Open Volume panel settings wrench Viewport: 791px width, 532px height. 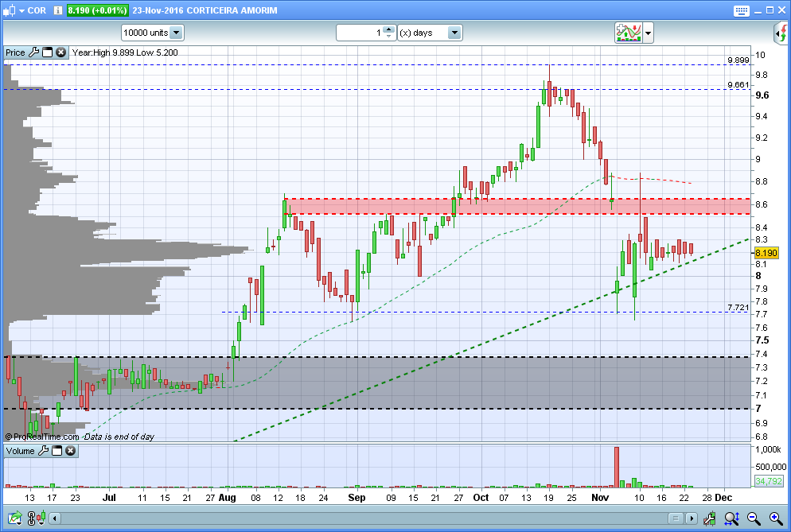(43, 451)
